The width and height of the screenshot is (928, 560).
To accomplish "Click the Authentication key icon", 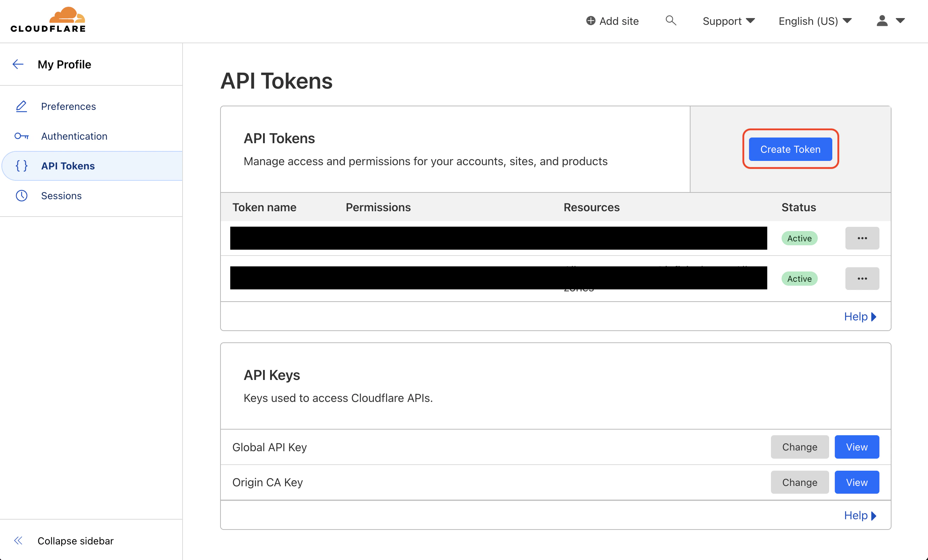I will click(x=22, y=136).
